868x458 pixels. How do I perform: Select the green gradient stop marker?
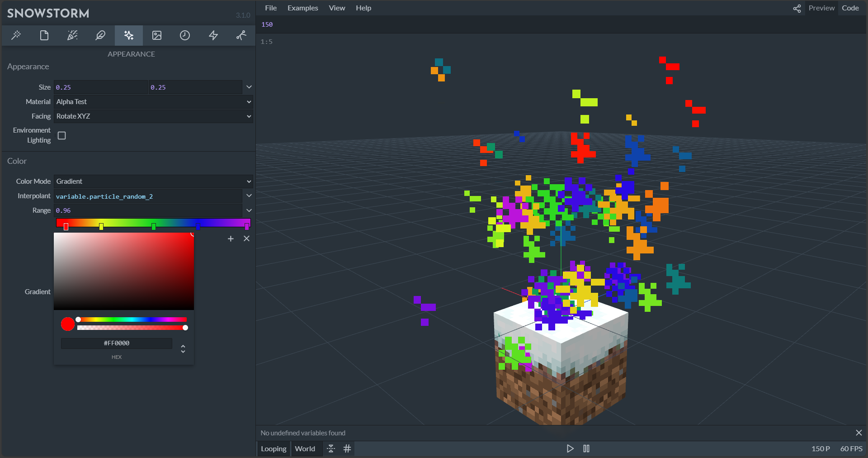154,226
